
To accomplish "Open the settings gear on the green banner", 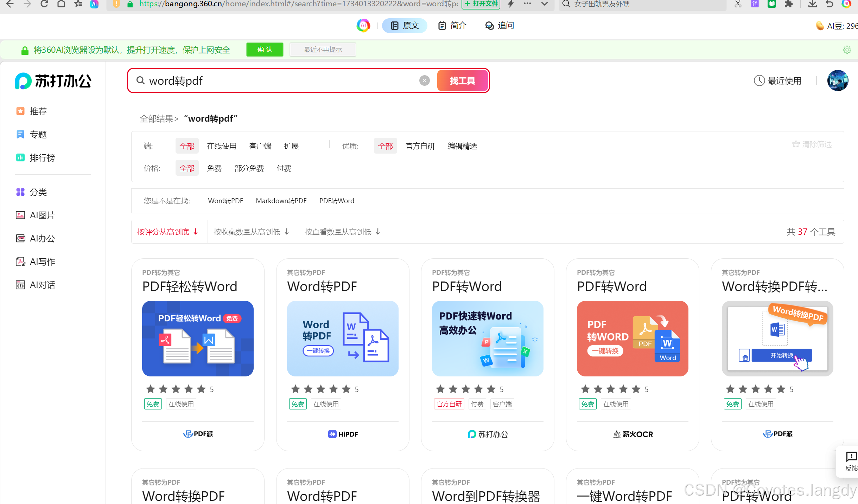I will [847, 50].
